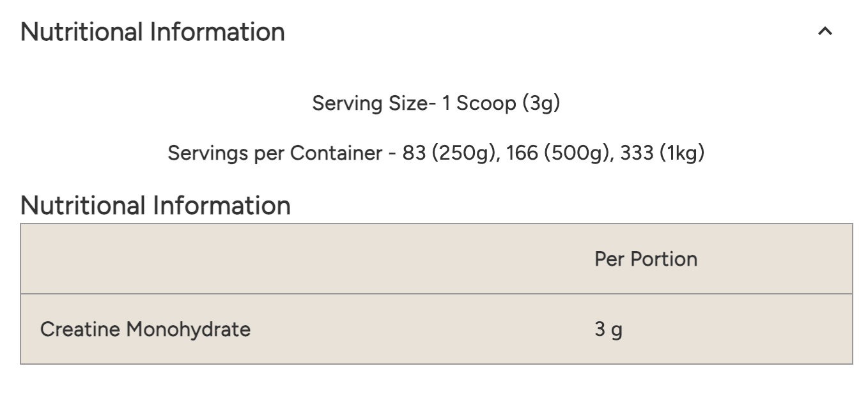Click the word "Container" in the servings line
Viewport: 868px width, 396px height.
(x=336, y=153)
